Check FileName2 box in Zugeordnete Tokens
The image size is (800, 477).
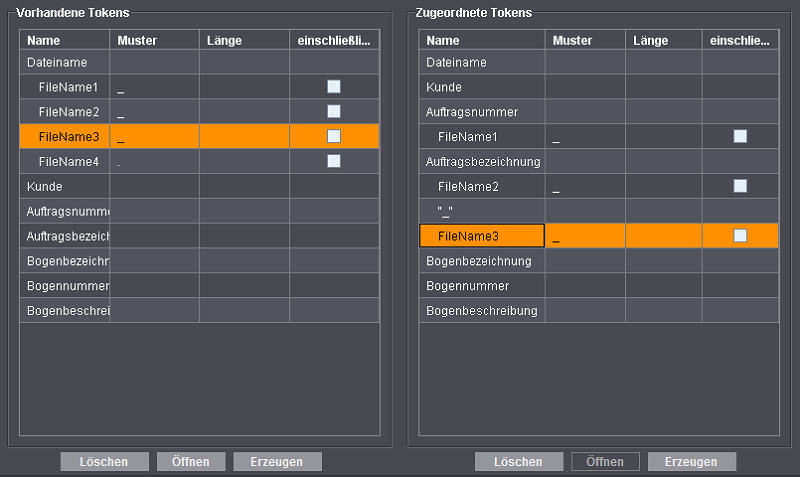tap(740, 186)
